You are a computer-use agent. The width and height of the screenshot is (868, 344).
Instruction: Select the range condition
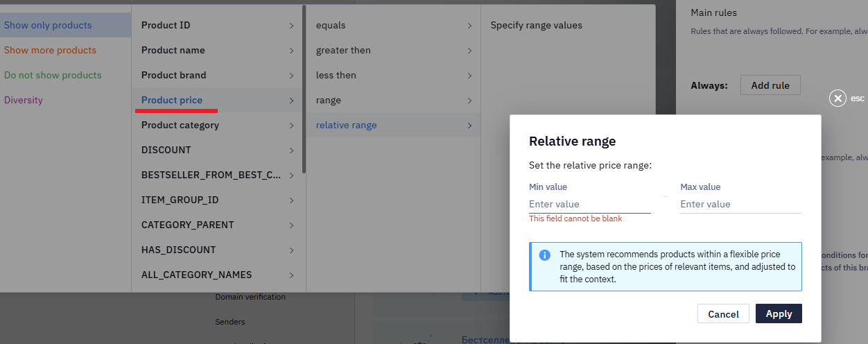[393, 100]
